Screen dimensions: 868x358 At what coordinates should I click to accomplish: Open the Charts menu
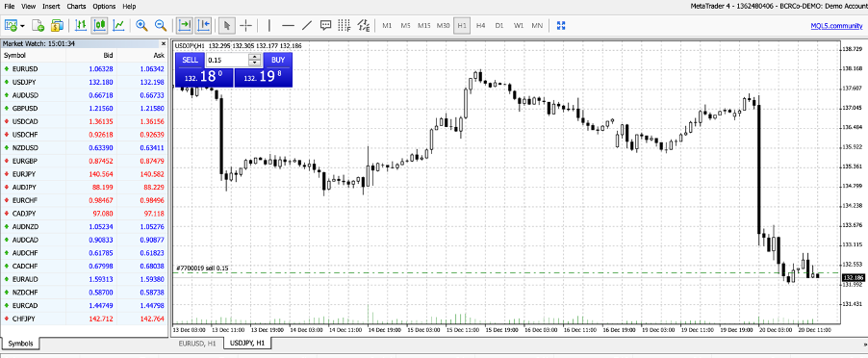click(76, 6)
